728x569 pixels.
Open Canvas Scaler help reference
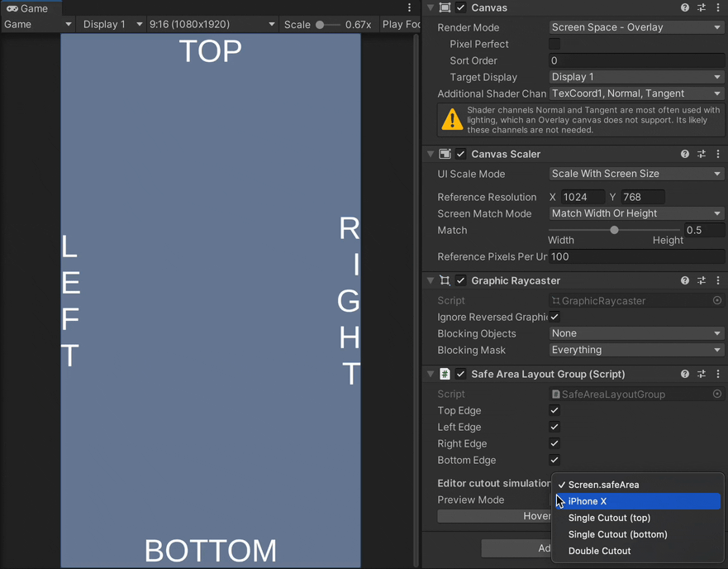684,154
